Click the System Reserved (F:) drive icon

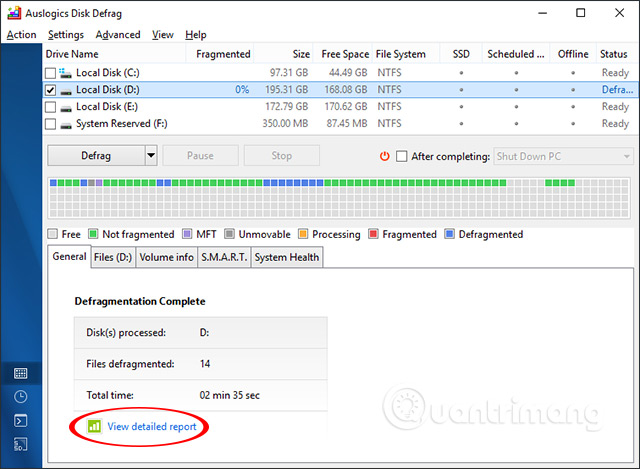pyautogui.click(x=66, y=126)
